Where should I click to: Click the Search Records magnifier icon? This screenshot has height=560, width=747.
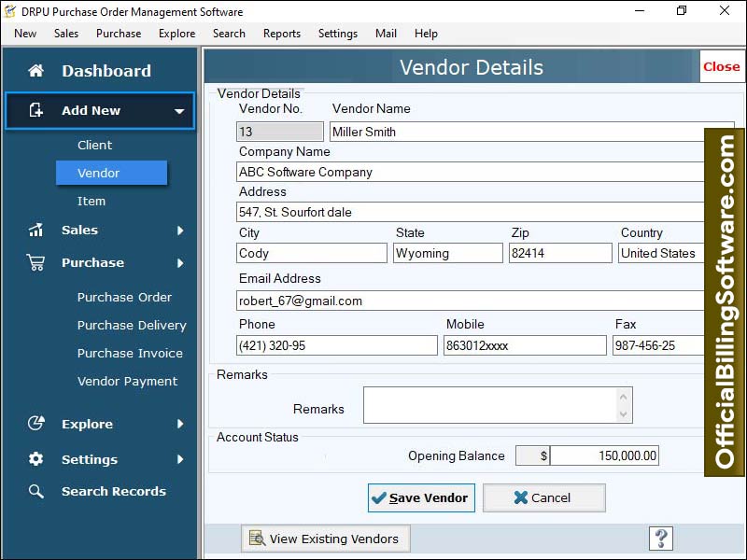click(36, 491)
